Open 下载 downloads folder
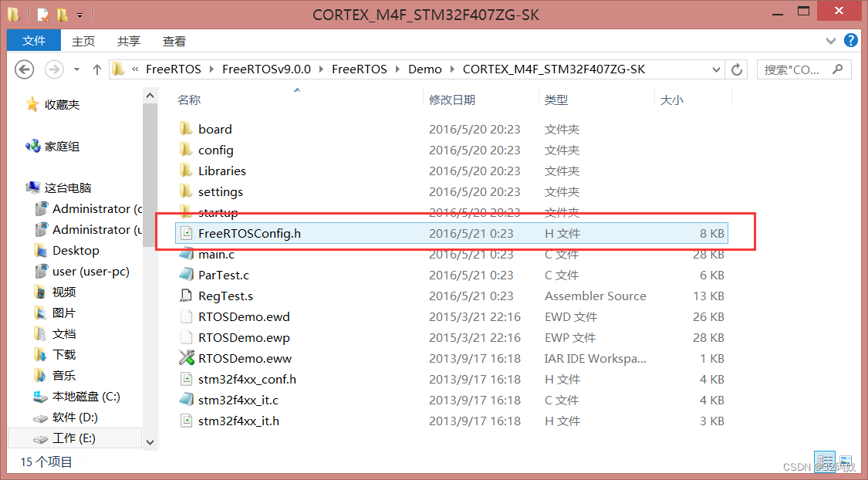 [x=64, y=354]
